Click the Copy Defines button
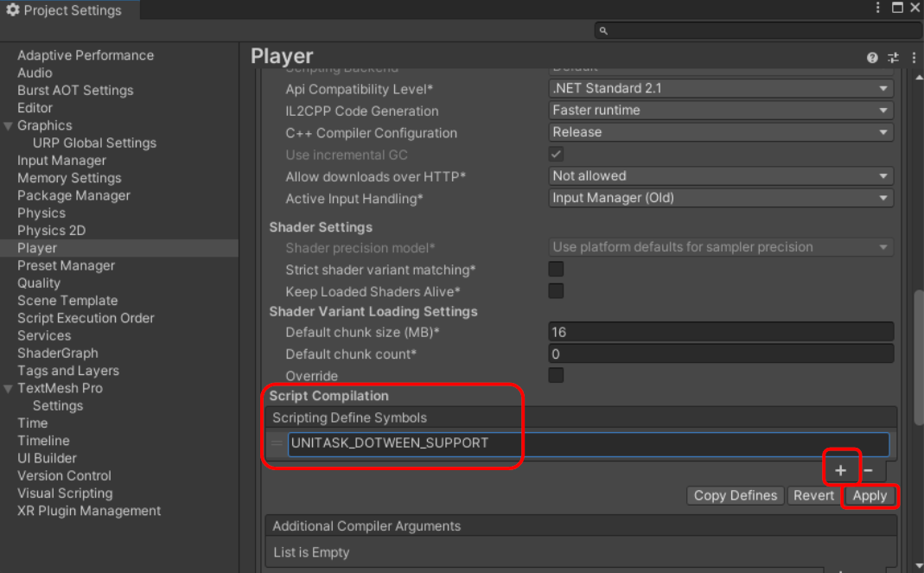The height and width of the screenshot is (573, 924). (735, 495)
